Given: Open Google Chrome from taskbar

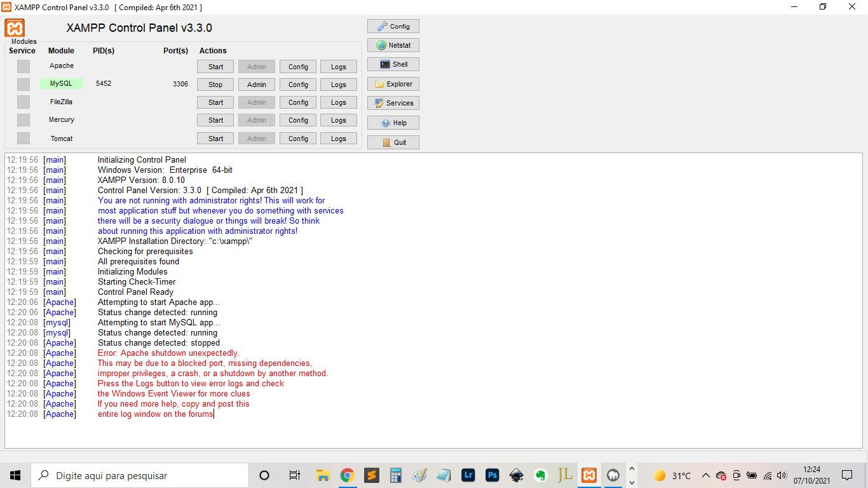Looking at the screenshot, I should pyautogui.click(x=347, y=475).
